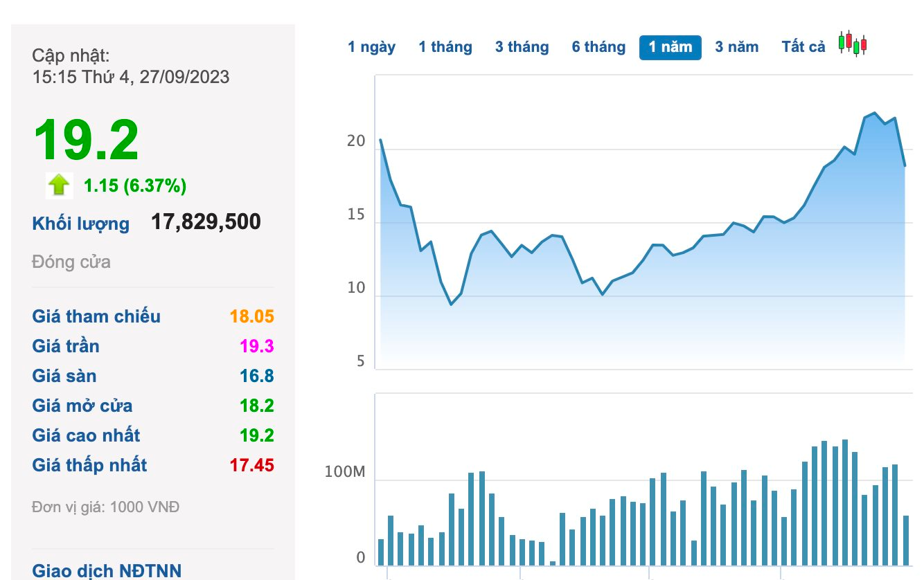This screenshot has height=580, width=924.
Task: Click the y-axis label '10' on price chart
Action: [356, 288]
